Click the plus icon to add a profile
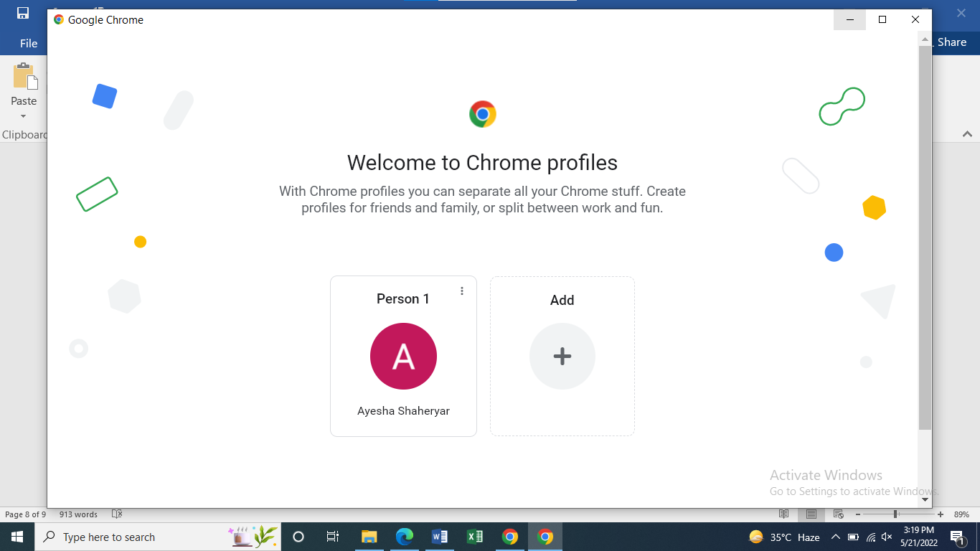This screenshot has height=551, width=980. [562, 356]
